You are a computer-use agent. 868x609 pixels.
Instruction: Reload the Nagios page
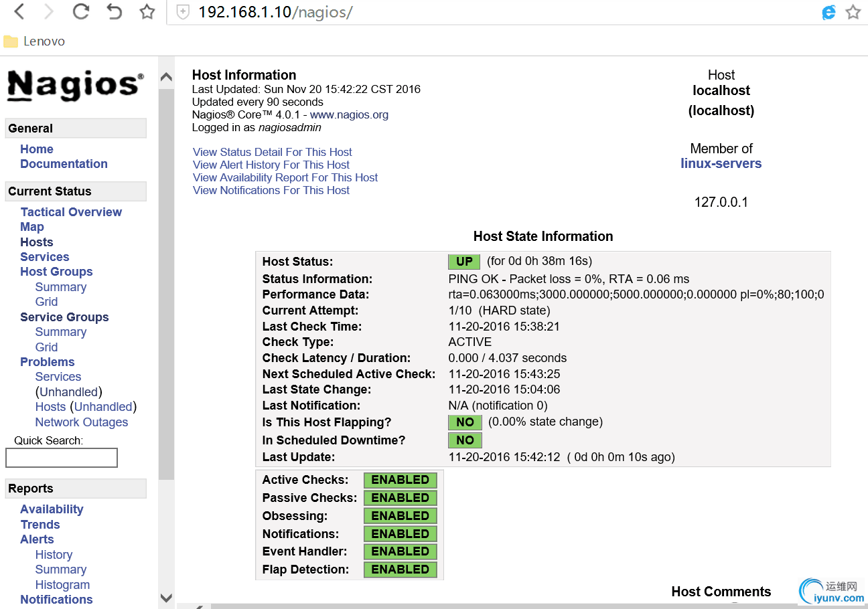tap(81, 11)
